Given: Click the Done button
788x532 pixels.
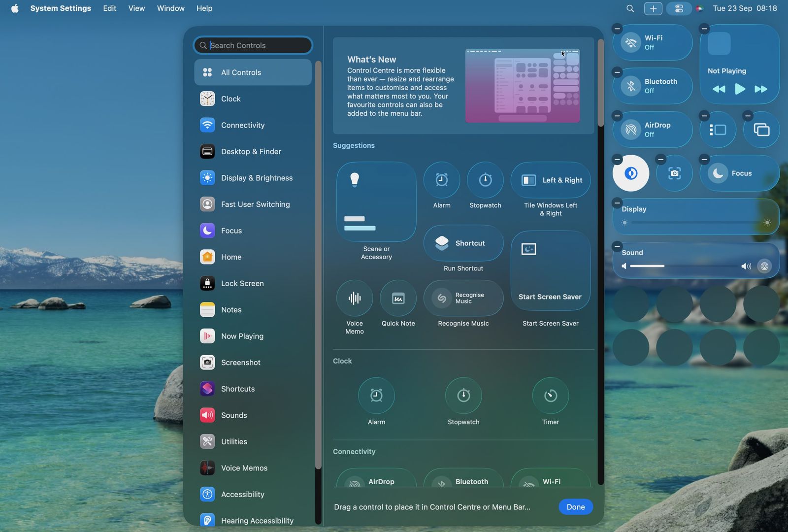Looking at the screenshot, I should tap(575, 507).
